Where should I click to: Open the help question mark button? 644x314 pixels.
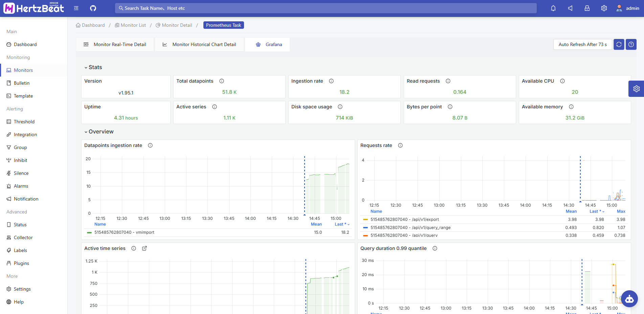tap(631, 44)
